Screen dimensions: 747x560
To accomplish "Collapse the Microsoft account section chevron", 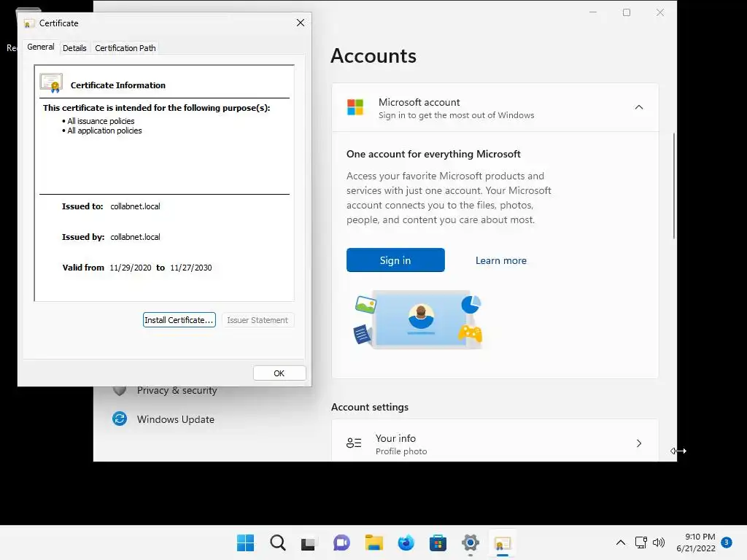I will click(x=639, y=107).
